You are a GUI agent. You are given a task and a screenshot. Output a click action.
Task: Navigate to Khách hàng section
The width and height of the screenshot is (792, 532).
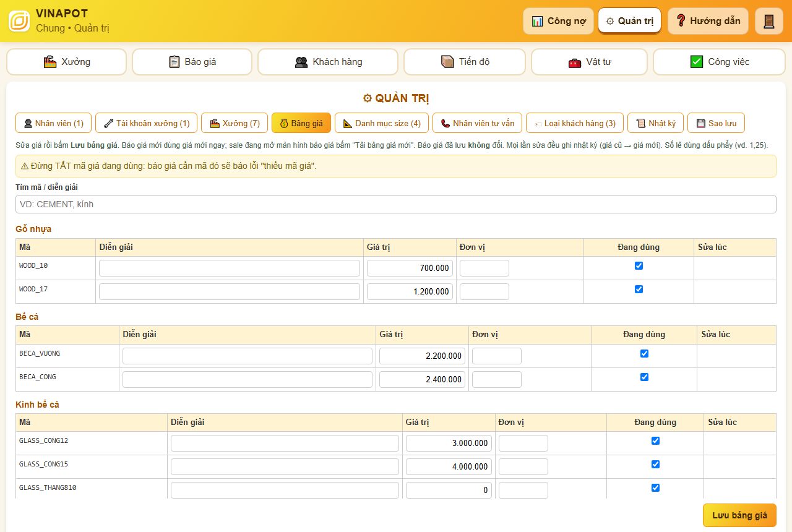328,62
